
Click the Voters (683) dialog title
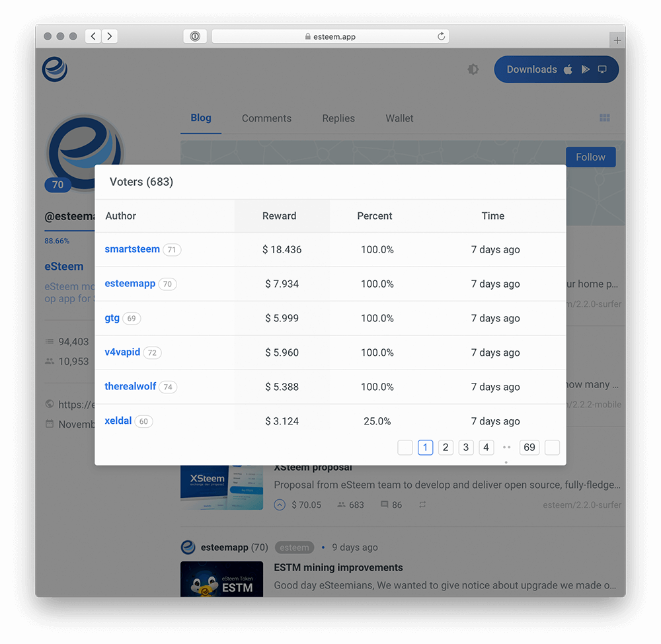pyautogui.click(x=141, y=182)
